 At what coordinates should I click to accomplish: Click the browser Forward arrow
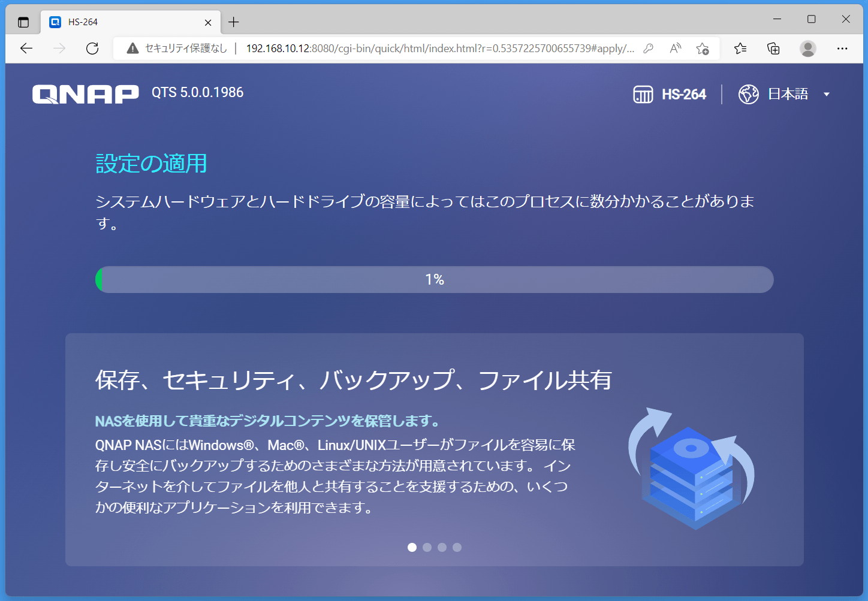click(59, 49)
